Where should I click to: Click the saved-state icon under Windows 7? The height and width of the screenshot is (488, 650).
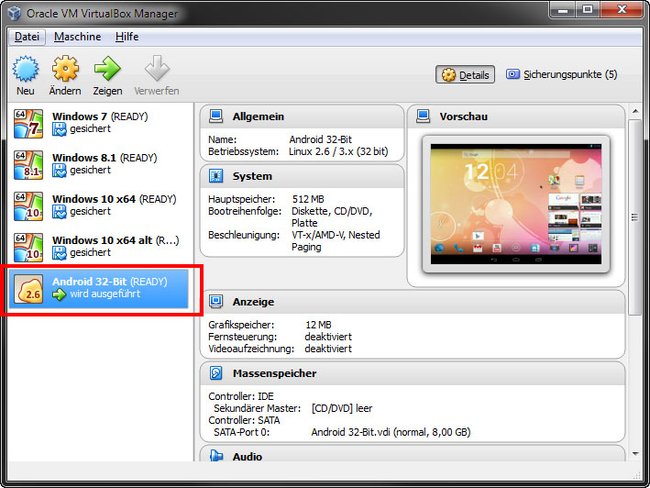(x=59, y=129)
